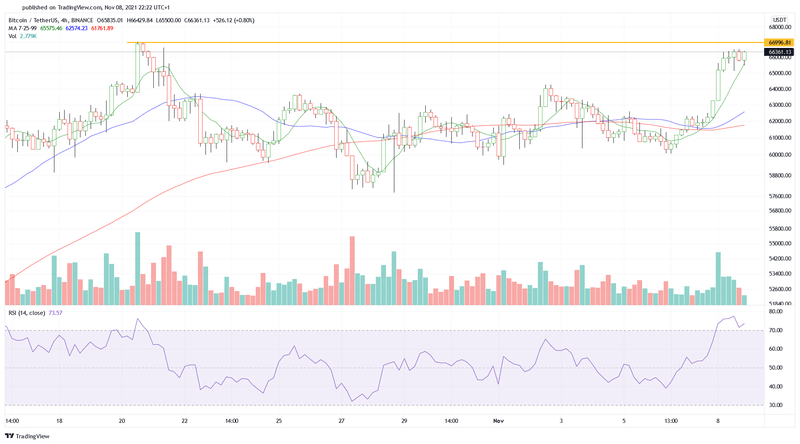Click the 60000.00 price axis label

(780, 155)
